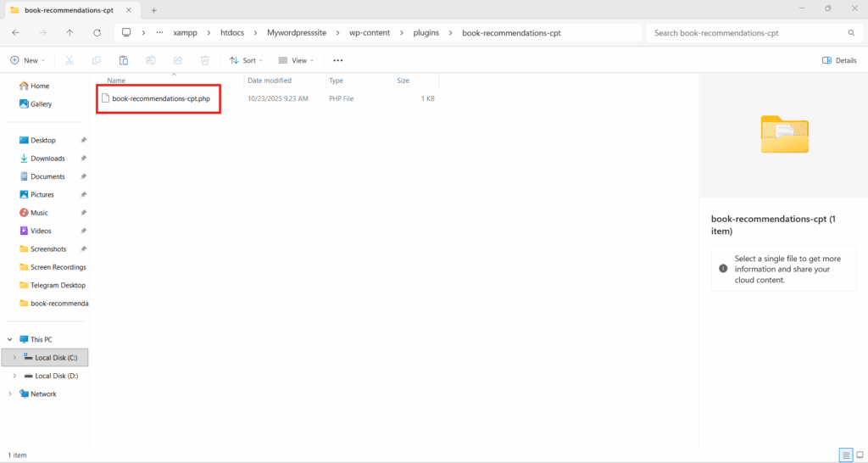This screenshot has height=463, width=868.
Task: Click plugins in the address bar path
Action: pyautogui.click(x=426, y=33)
